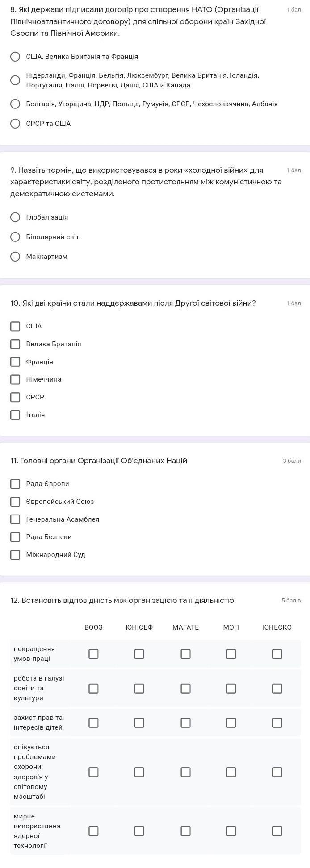Screen dimensions: 310x868
Task: Select the 'Маккартизм' radio button
Action: pos(15,257)
